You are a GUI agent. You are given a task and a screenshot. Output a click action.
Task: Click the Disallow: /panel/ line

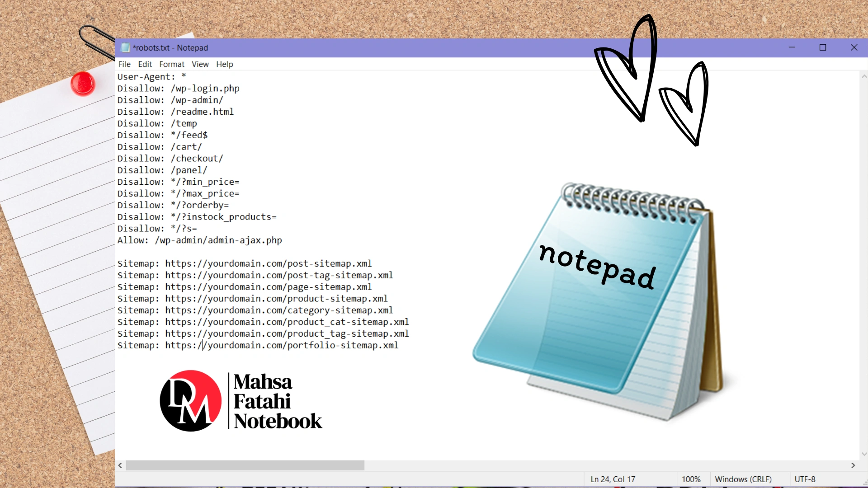pos(163,170)
